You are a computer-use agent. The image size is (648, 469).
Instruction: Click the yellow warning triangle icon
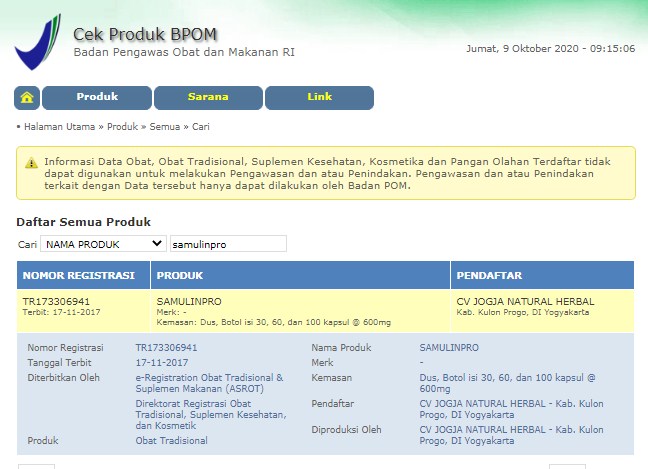pos(31,163)
